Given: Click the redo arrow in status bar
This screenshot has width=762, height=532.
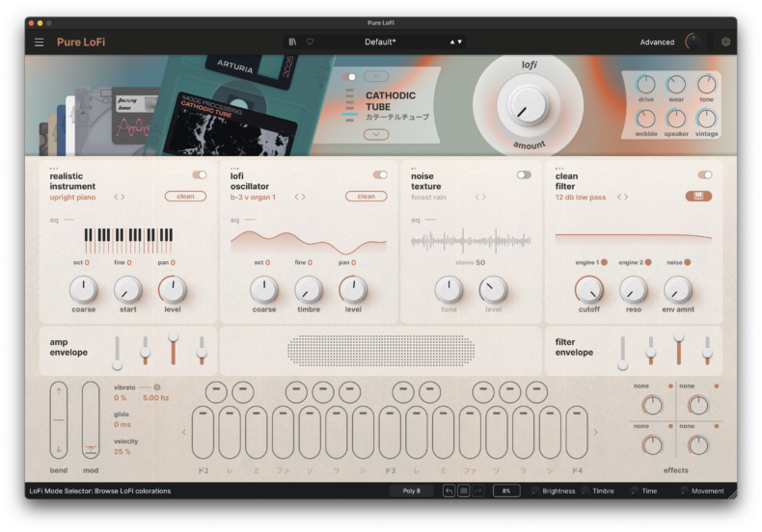Looking at the screenshot, I should point(478,492).
